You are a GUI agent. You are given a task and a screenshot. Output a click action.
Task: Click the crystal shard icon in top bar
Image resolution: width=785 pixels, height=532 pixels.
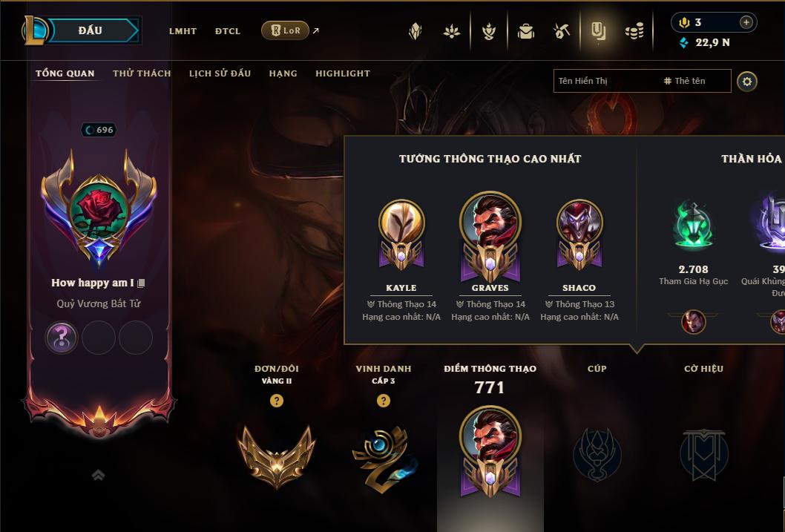(415, 31)
